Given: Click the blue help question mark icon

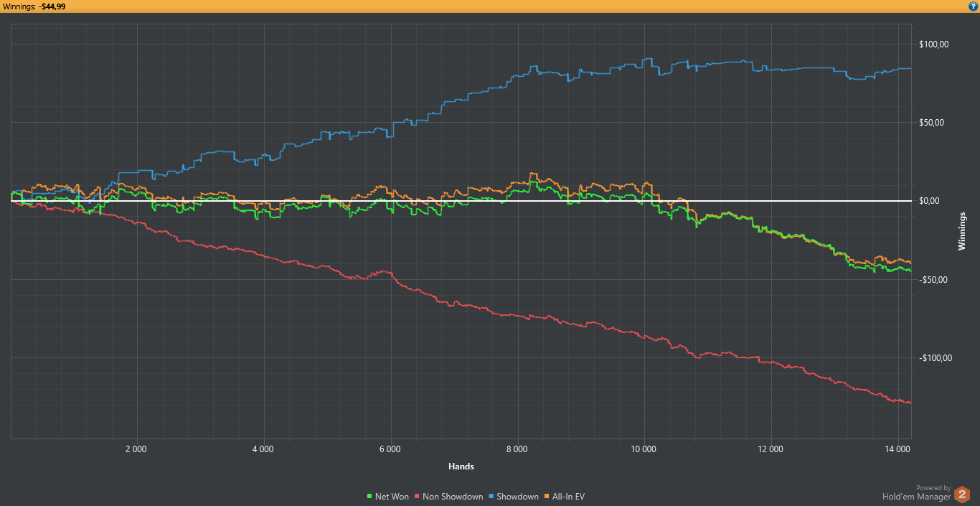Looking at the screenshot, I should [x=973, y=6].
